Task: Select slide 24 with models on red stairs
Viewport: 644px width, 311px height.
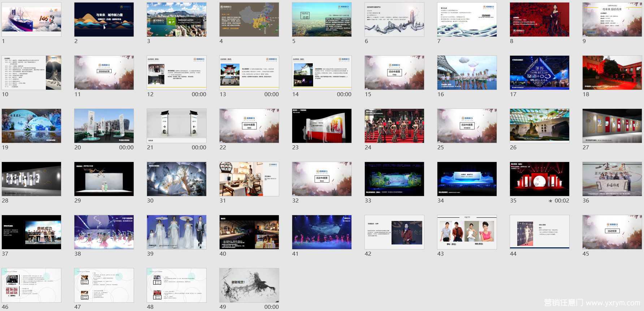Action: 394,126
